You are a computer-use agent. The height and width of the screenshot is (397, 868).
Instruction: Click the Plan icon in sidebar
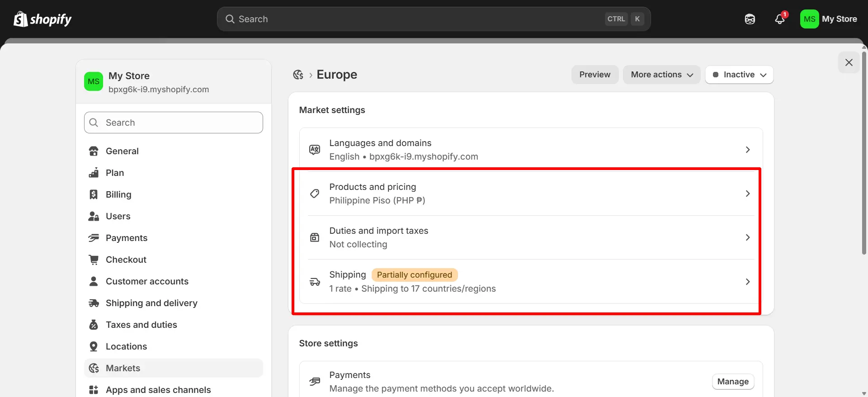(94, 173)
